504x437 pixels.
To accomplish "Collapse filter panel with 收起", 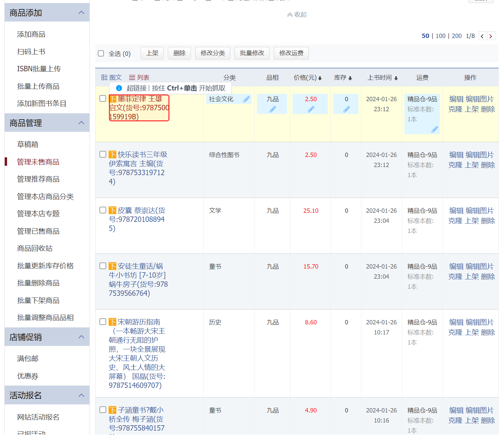I will [297, 14].
